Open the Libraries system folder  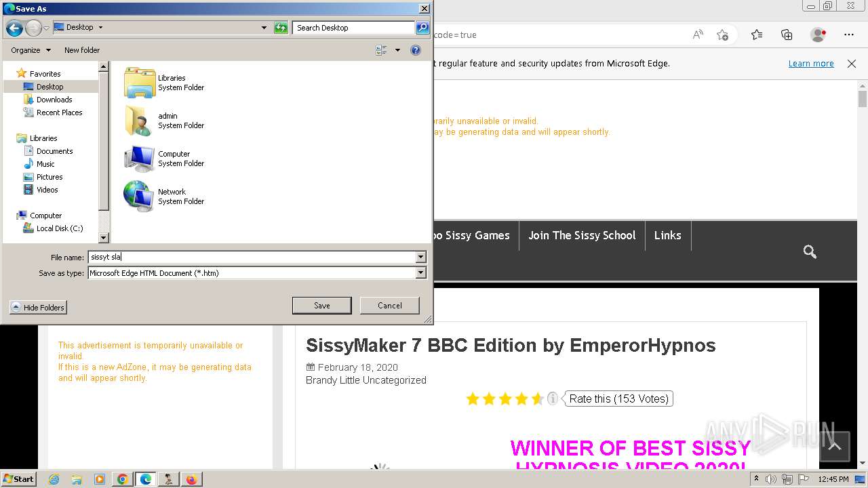[x=164, y=83]
